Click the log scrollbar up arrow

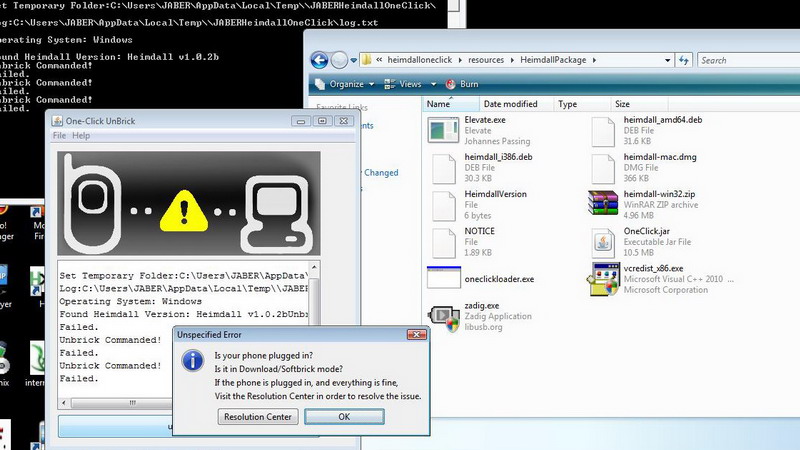click(x=314, y=267)
